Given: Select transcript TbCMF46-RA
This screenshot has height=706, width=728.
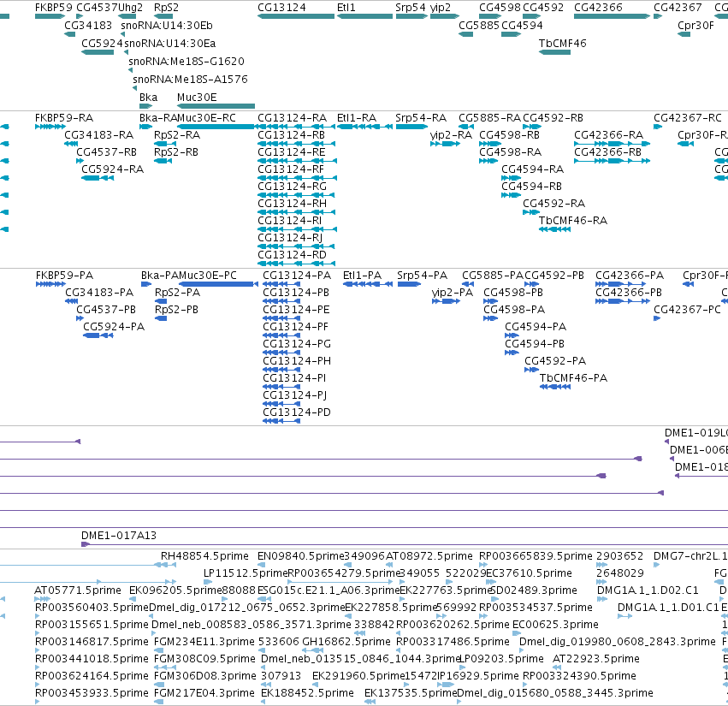Looking at the screenshot, I should pyautogui.click(x=573, y=221).
